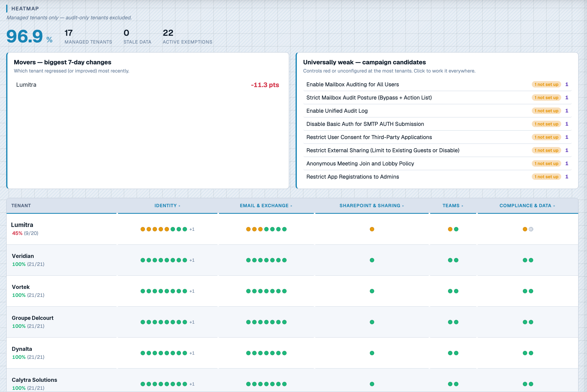The image size is (587, 392).
Task: Click '1 not set up' badge for Unified Audit Log
Action: [x=546, y=111]
